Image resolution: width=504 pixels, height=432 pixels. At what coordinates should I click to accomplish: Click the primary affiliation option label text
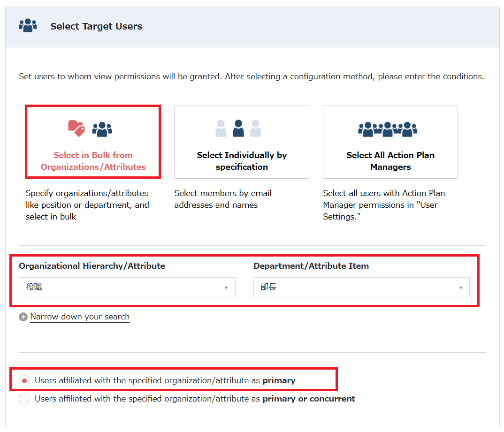click(x=165, y=380)
